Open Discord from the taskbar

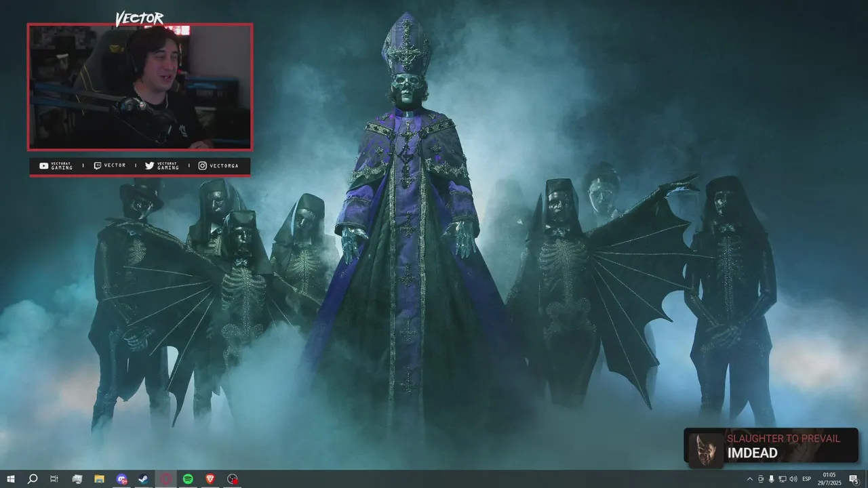(x=121, y=479)
